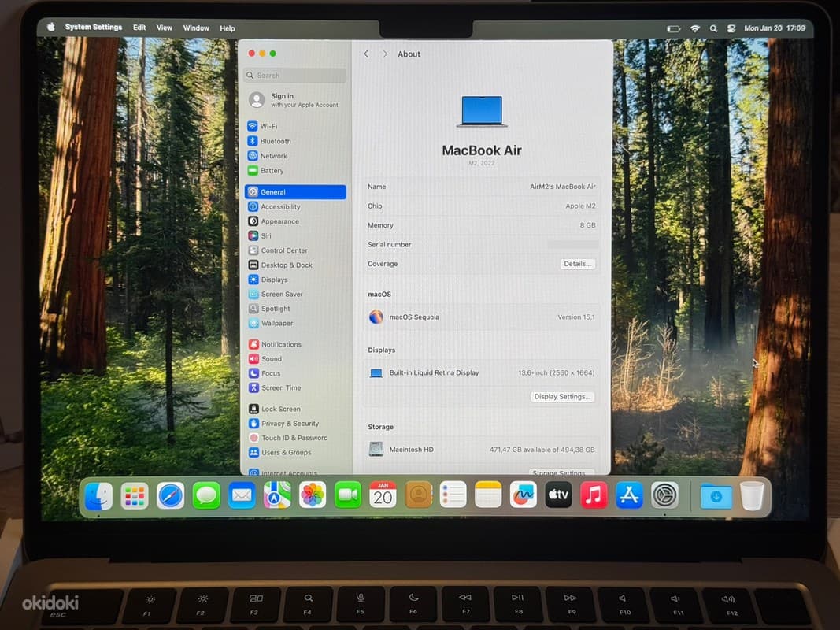
Task: Click the AirM2's MacBook Air name field
Action: click(482, 187)
